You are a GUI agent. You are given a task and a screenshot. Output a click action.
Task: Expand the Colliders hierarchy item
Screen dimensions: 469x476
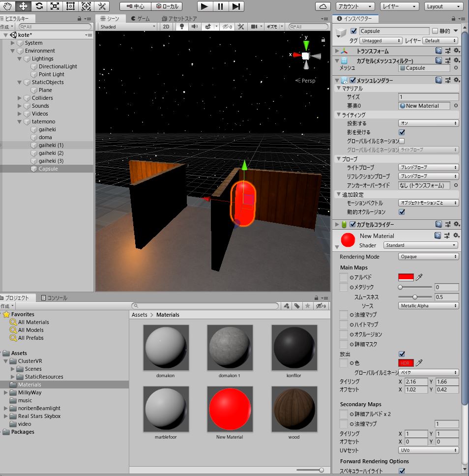point(20,98)
